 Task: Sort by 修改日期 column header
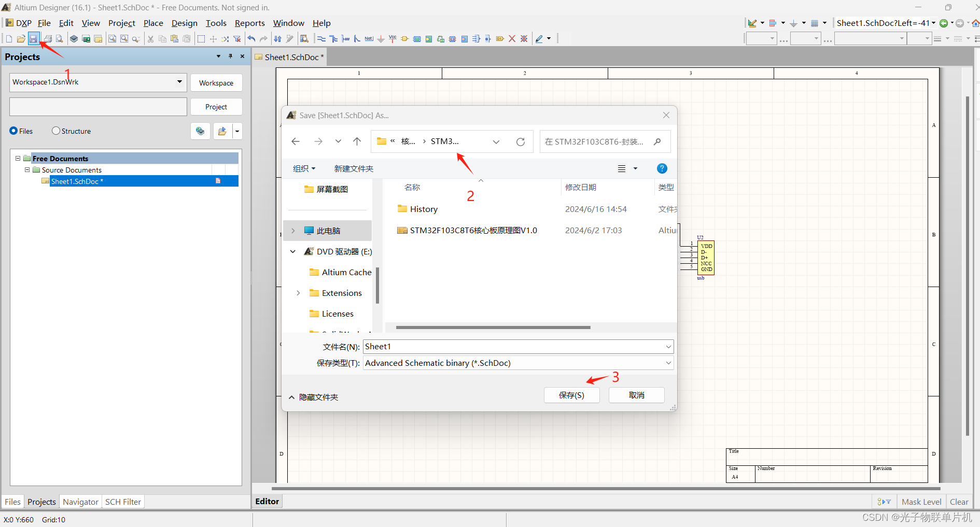click(x=581, y=187)
